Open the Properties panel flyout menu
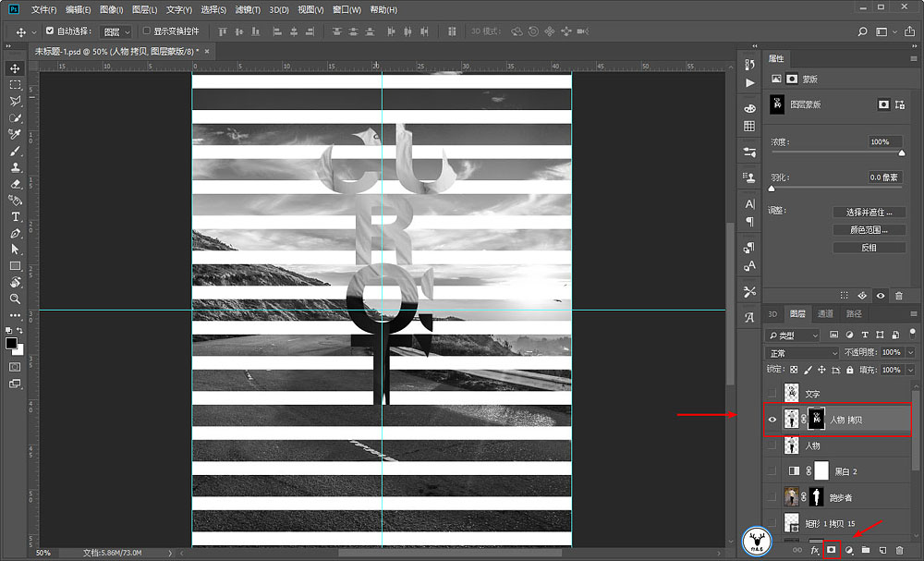The width and height of the screenshot is (924, 561). [914, 59]
